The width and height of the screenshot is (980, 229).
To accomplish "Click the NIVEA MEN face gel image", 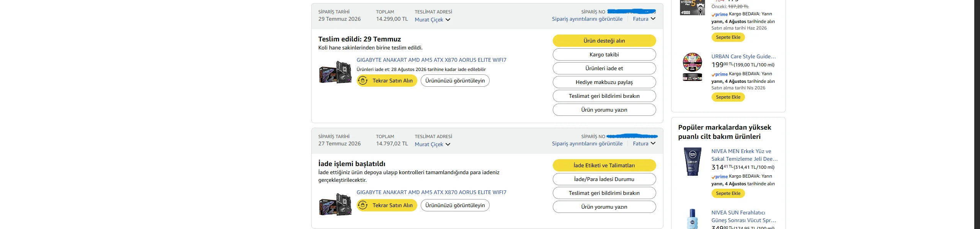I will click(693, 161).
